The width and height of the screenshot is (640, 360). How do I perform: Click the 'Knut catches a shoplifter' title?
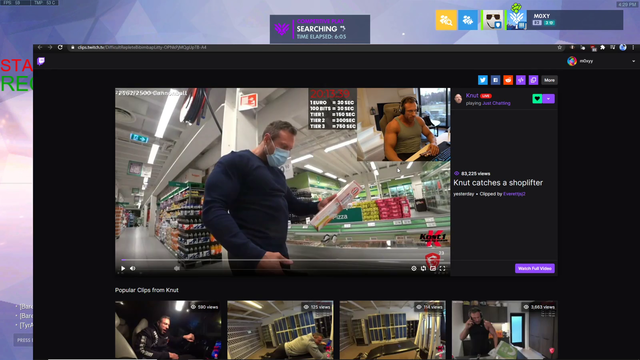tap(498, 183)
